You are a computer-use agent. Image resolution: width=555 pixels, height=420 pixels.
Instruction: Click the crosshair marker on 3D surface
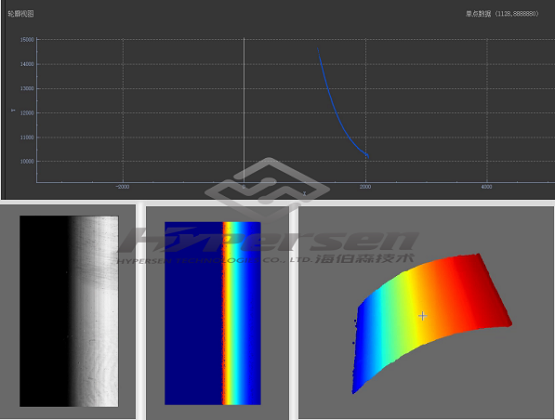423,316
